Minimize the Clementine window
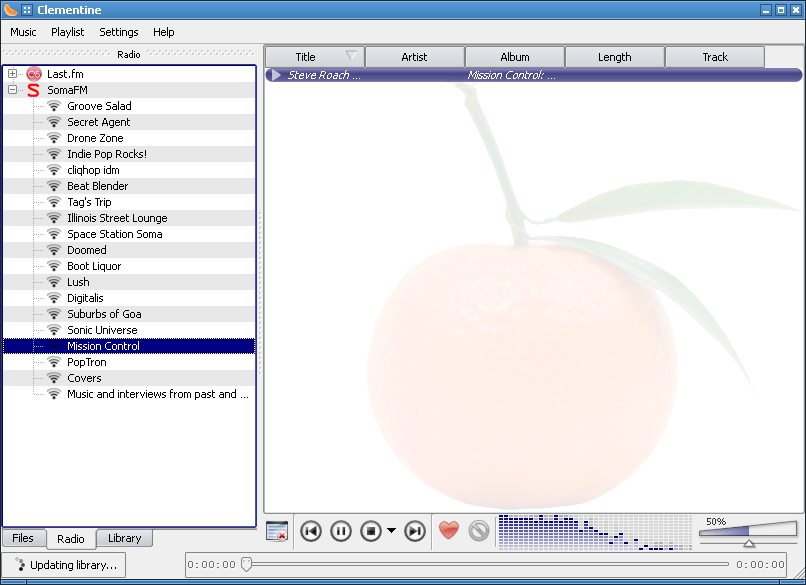Image resolution: width=806 pixels, height=585 pixels. coord(766,10)
